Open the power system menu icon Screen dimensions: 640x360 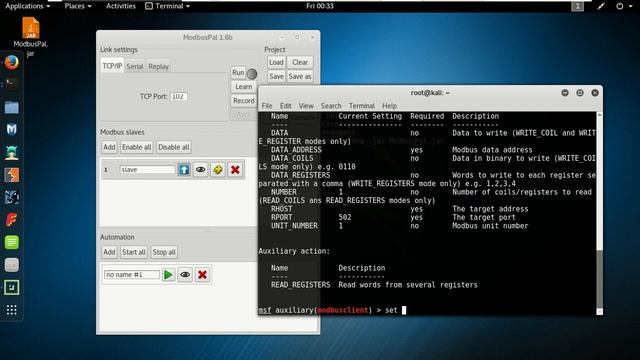point(620,6)
